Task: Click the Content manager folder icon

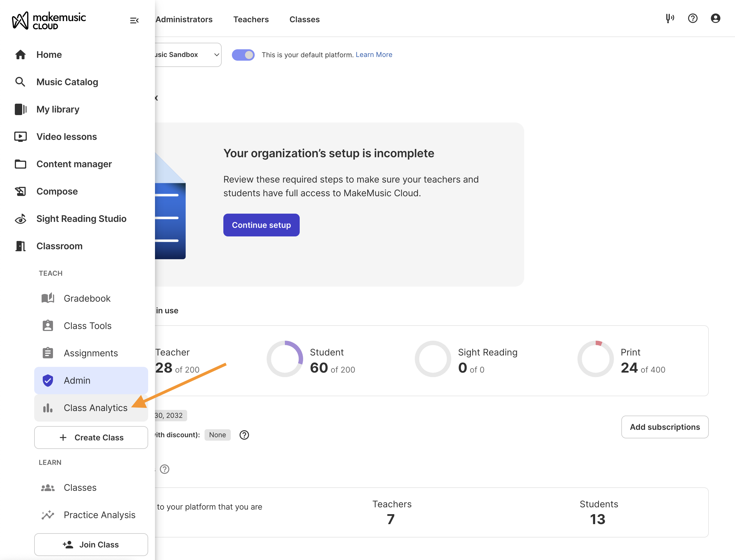Action: pyautogui.click(x=20, y=164)
